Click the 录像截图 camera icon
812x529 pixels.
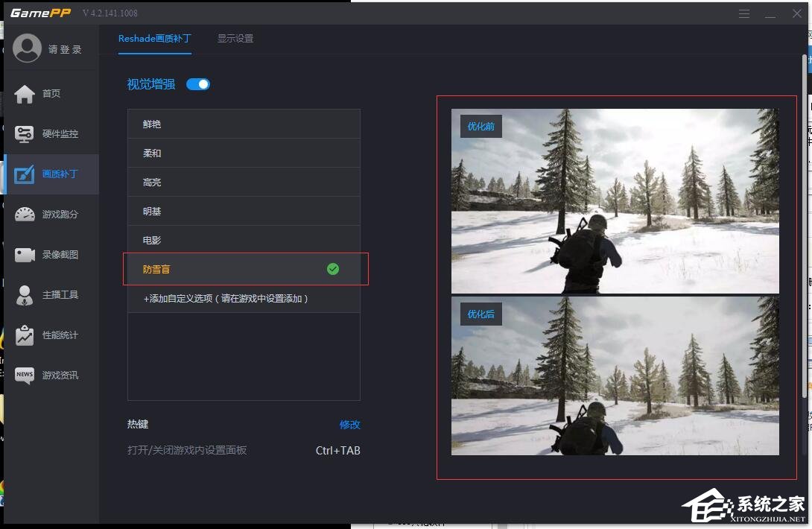pyautogui.click(x=25, y=254)
